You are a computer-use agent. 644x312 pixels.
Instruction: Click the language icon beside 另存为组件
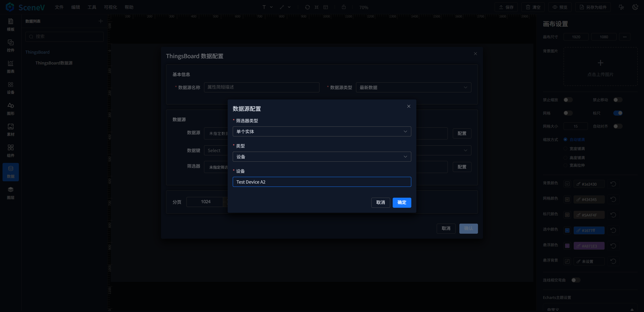point(621,7)
